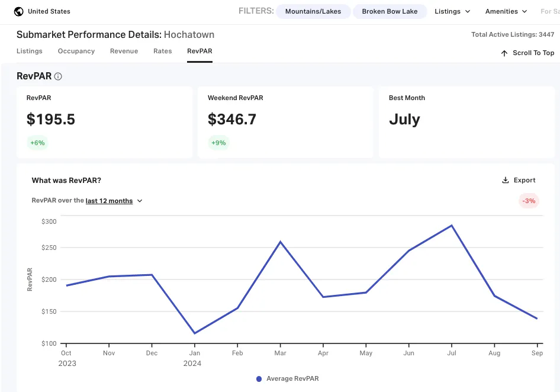560x392 pixels.
Task: Switch to the Rates tab
Action: tap(163, 51)
